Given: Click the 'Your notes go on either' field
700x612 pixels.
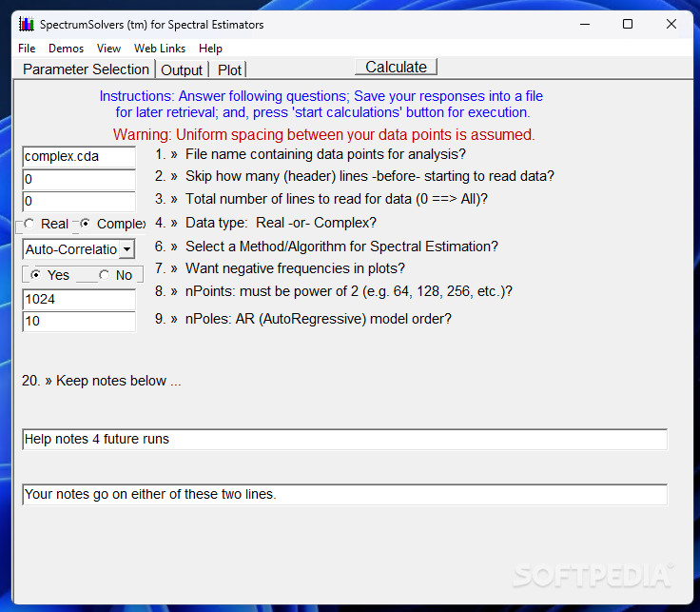Looking at the screenshot, I should point(344,495).
